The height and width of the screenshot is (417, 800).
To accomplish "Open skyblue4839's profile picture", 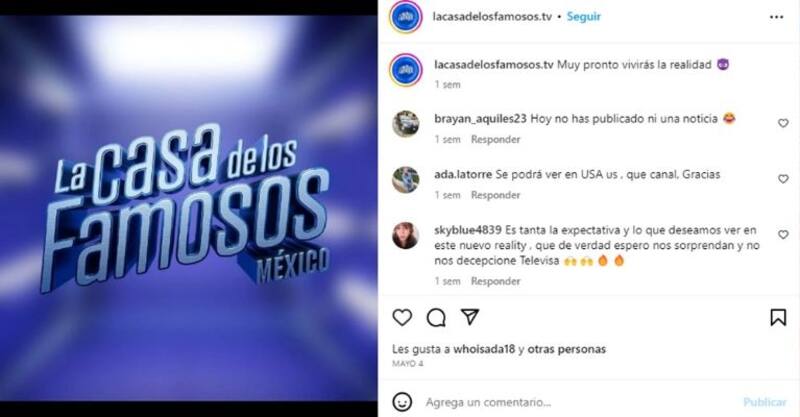I will point(406,235).
